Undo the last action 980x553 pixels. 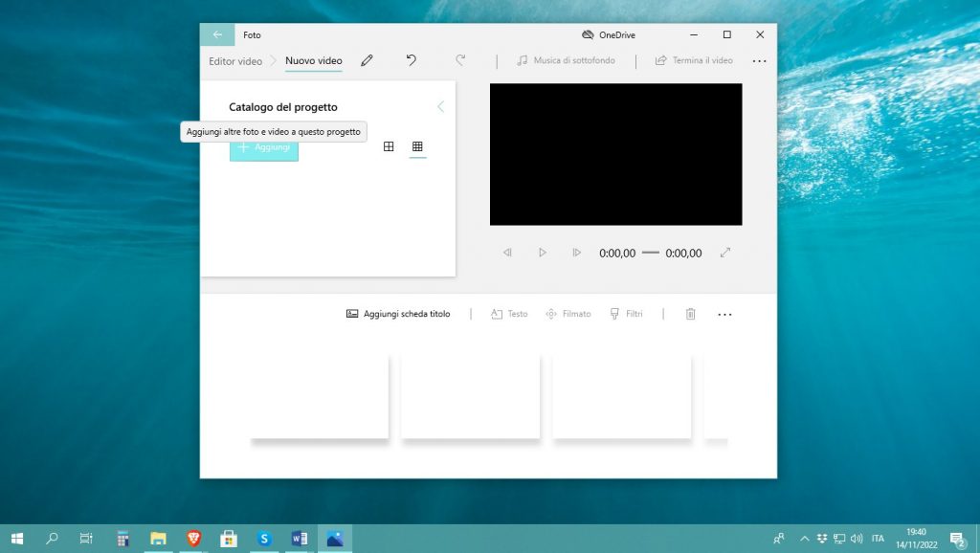pyautogui.click(x=412, y=60)
